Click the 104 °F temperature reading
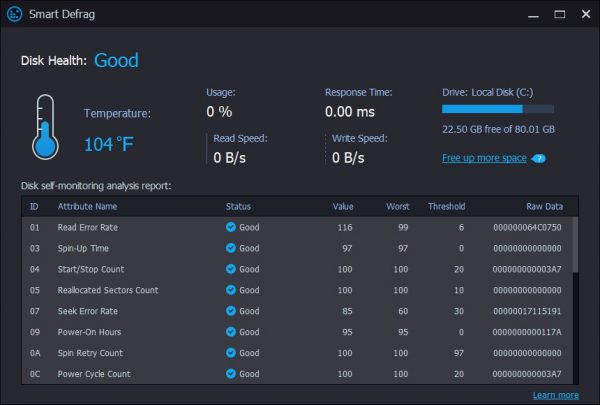The width and height of the screenshot is (600, 405). [109, 144]
